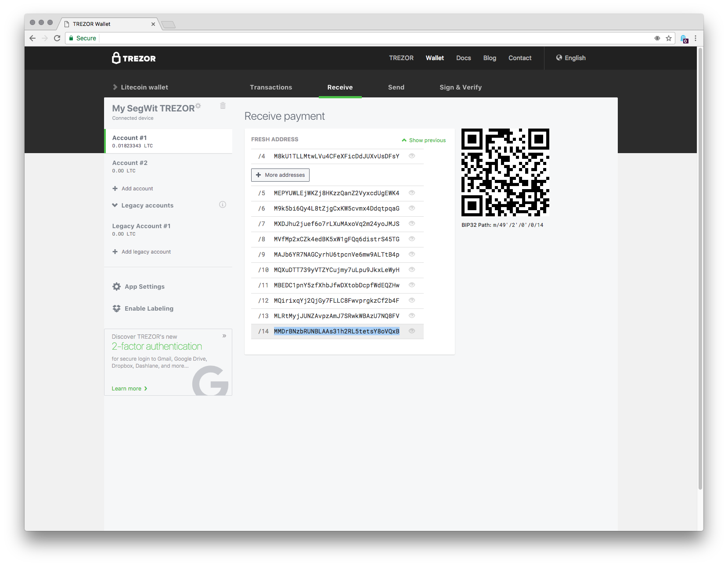The width and height of the screenshot is (728, 566).
Task: Open the Send tab
Action: [396, 87]
